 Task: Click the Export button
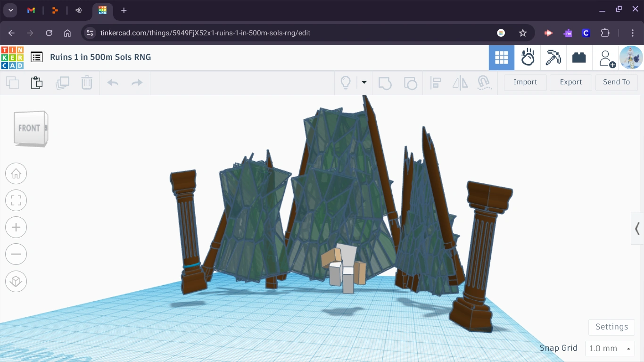(570, 82)
